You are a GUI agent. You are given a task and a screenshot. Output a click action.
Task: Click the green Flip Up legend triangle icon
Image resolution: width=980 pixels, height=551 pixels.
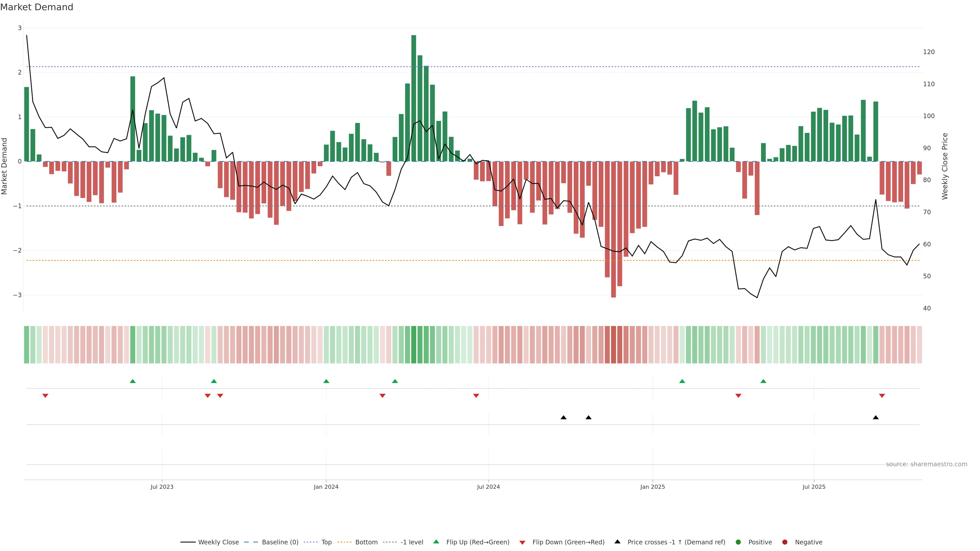(436, 542)
